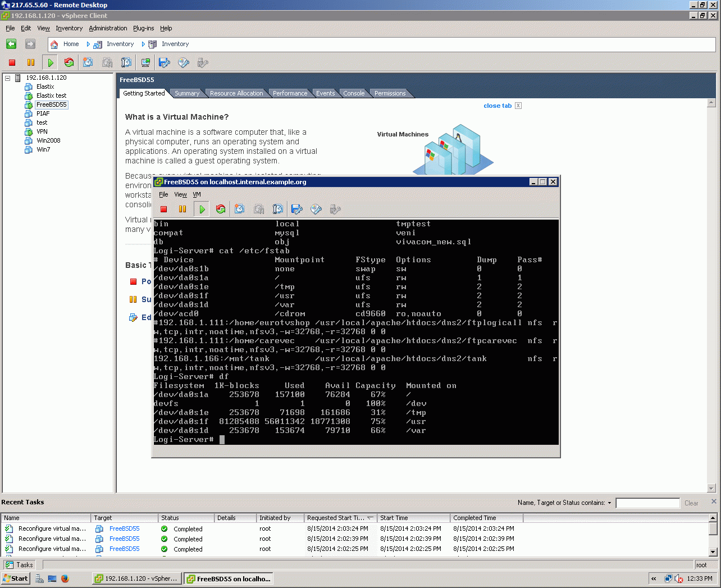Viewport: 721px width, 588px height.
Task: Connect floppy device in the main toolbar
Action: click(x=165, y=63)
